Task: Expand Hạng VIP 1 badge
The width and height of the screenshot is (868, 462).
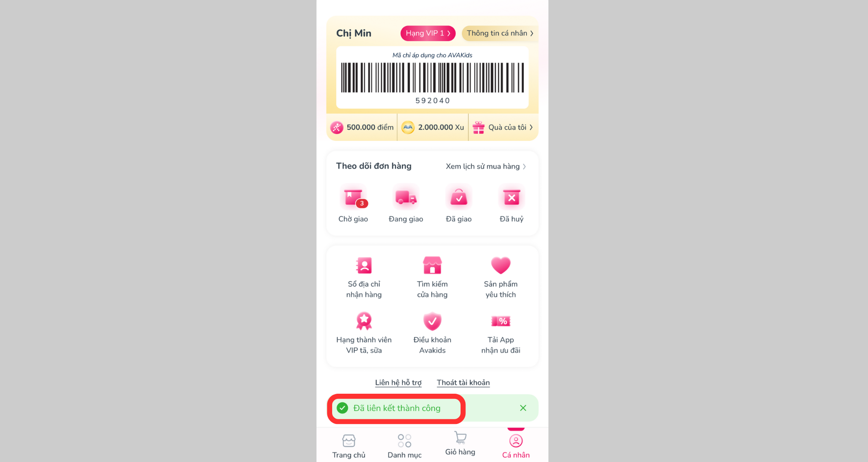Action: pyautogui.click(x=428, y=33)
